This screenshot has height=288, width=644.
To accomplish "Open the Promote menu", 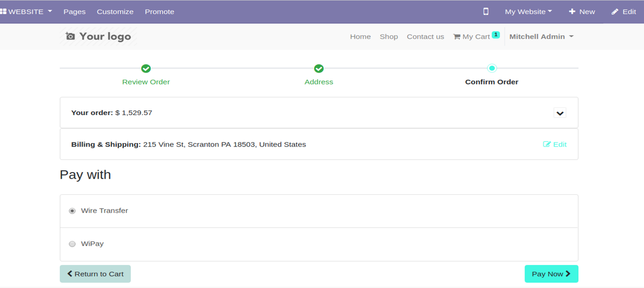I will (x=159, y=12).
